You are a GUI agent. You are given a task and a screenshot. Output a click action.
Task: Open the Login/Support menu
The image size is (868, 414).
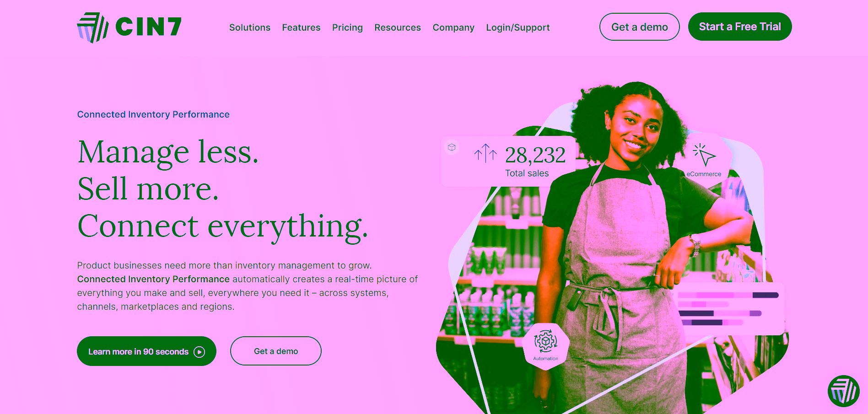click(518, 27)
